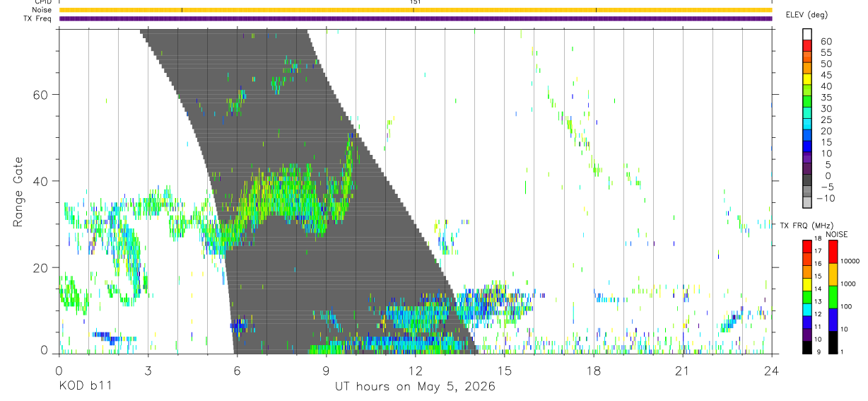This screenshot has width=868, height=401.
Task: Click the '55' label on ELEV scale
Action: (826, 52)
